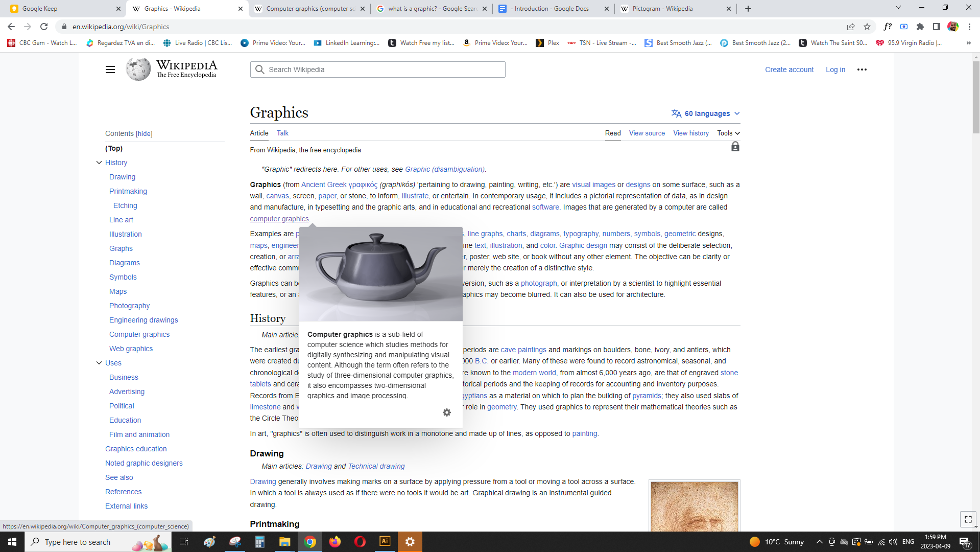Hide the Contents sidebar
This screenshot has width=980, height=552.
pyautogui.click(x=144, y=134)
